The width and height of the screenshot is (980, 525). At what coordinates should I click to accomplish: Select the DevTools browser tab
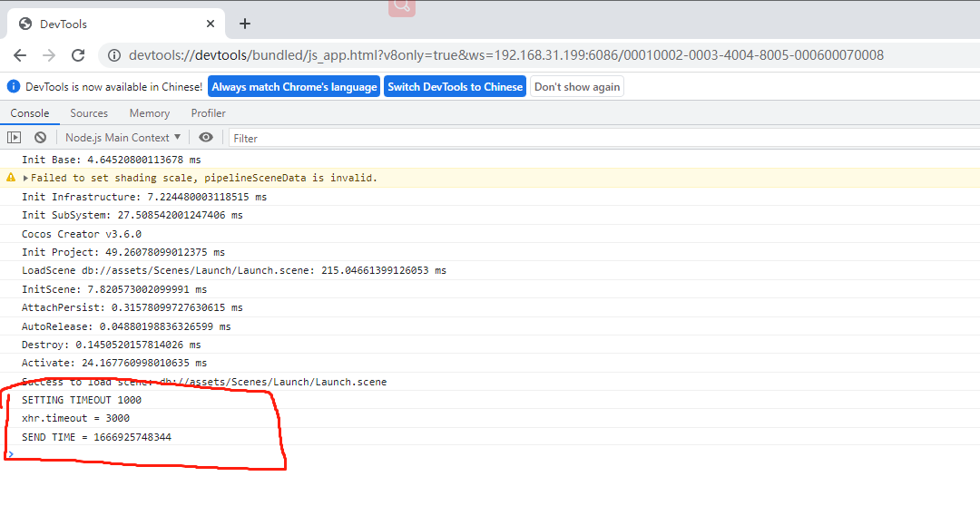(116, 24)
